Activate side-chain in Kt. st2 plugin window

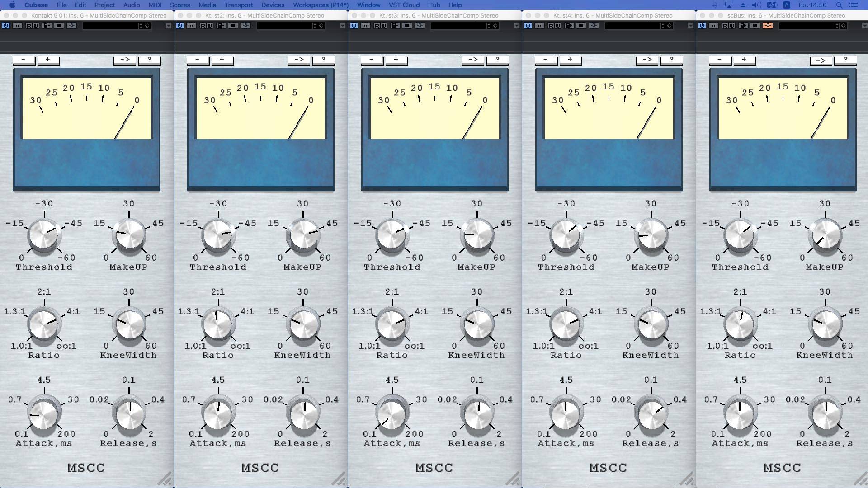tap(245, 26)
